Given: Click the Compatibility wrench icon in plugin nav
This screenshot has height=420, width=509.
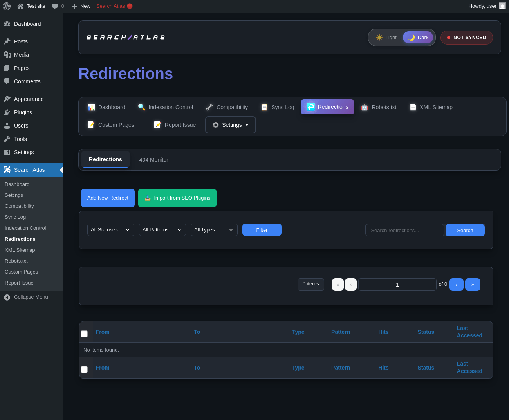Looking at the screenshot, I should 209,107.
